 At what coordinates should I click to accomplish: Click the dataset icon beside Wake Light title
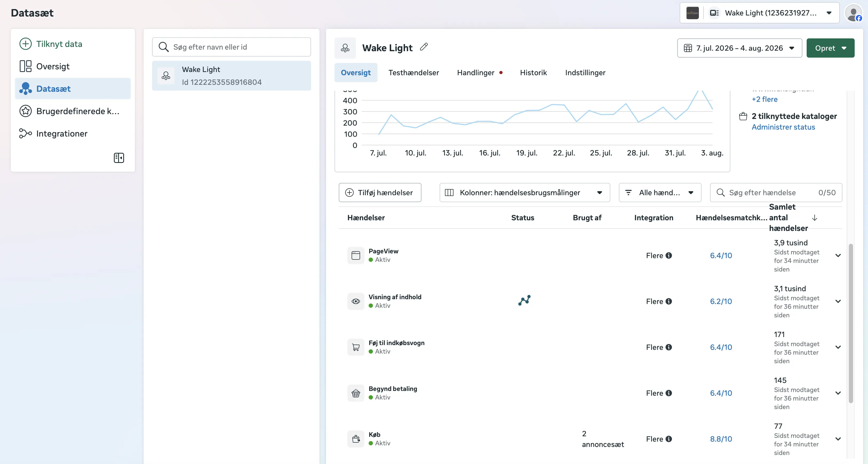pyautogui.click(x=345, y=48)
